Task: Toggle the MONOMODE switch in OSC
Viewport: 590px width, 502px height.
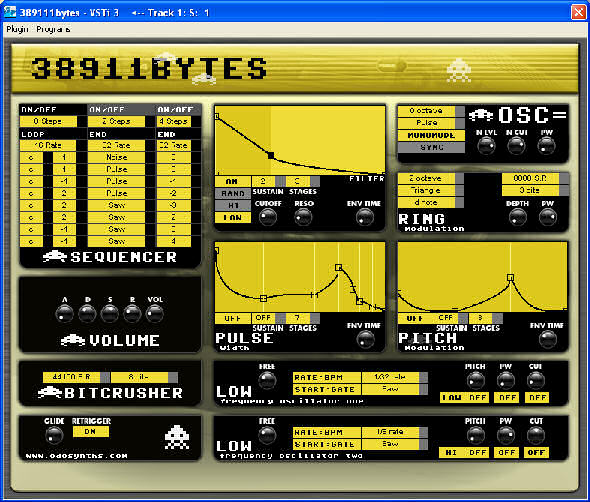Action: 431,135
